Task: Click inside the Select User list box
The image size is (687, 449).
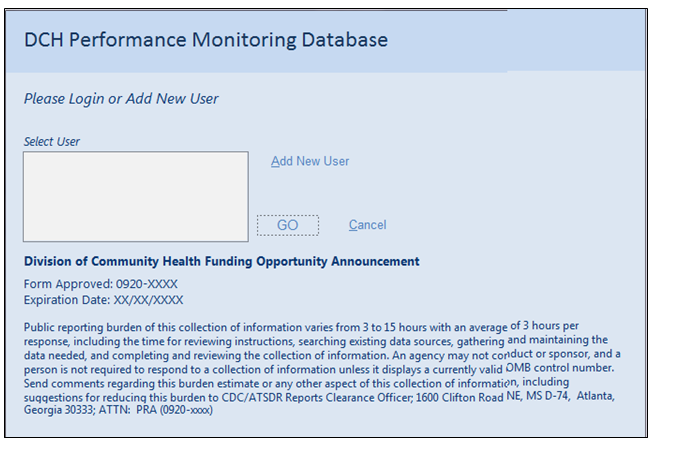Action: click(135, 196)
